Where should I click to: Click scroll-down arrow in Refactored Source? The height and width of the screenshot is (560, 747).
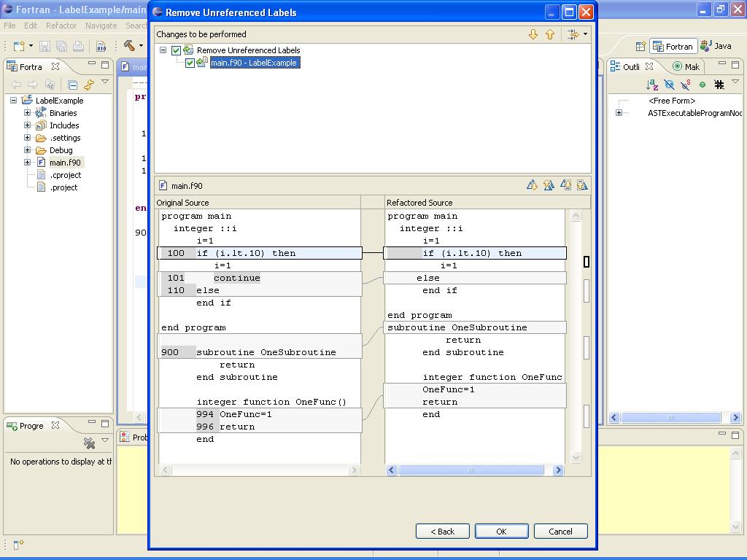[576, 458]
